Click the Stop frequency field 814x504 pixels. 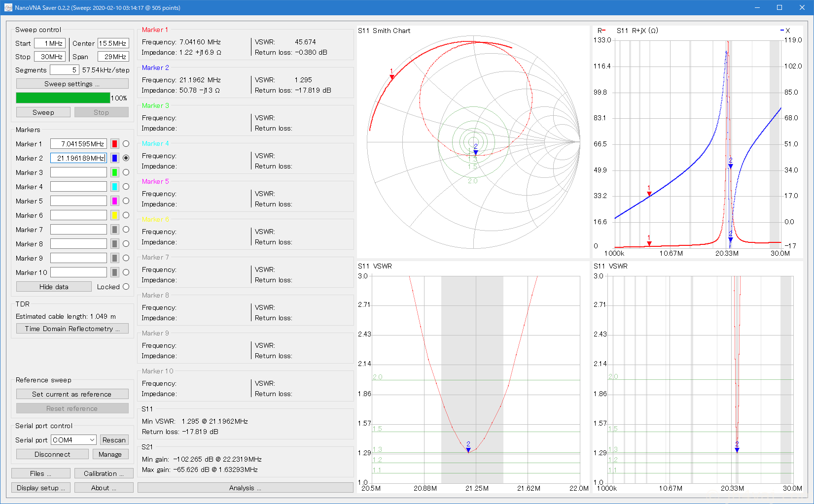[50, 57]
